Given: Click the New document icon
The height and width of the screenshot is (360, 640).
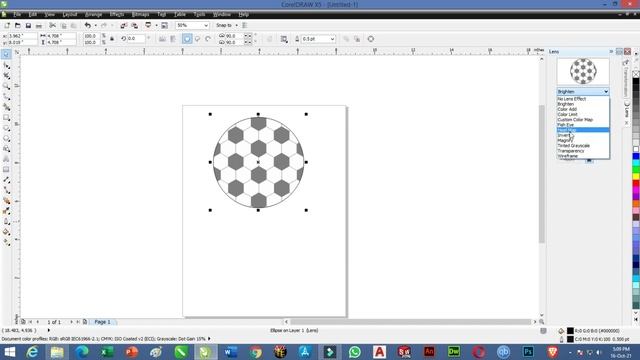Looking at the screenshot, I should pos(7,25).
